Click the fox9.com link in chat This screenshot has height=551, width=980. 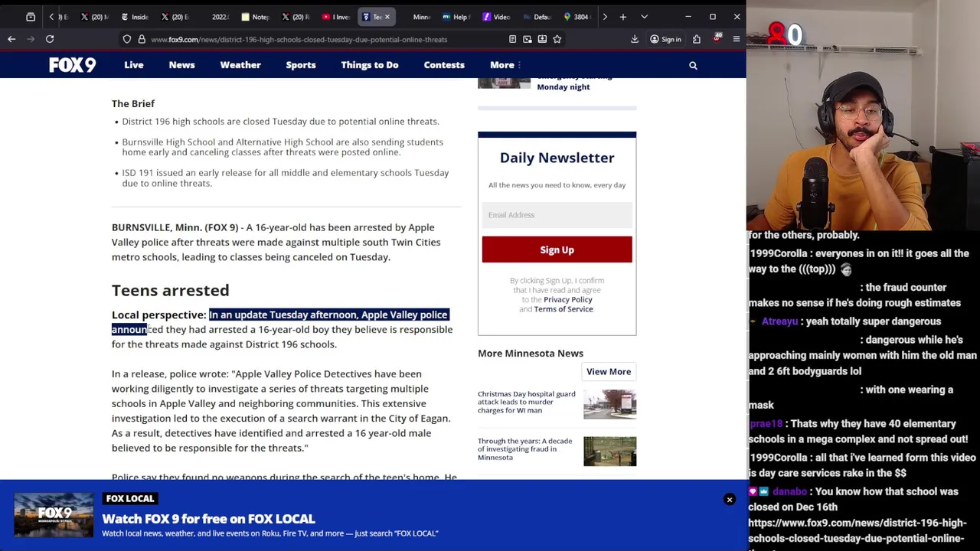tap(857, 530)
